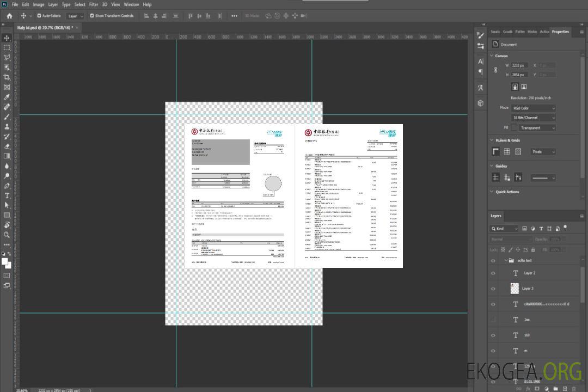Click the landscape canvas orientation icon
Image resolution: width=588 pixels, height=392 pixels.
[x=524, y=87]
